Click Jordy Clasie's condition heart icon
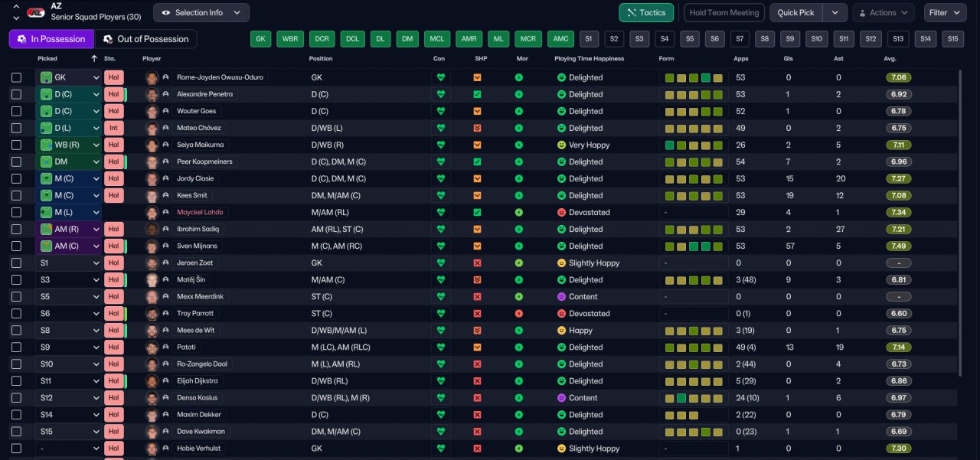The image size is (980, 460). 440,178
